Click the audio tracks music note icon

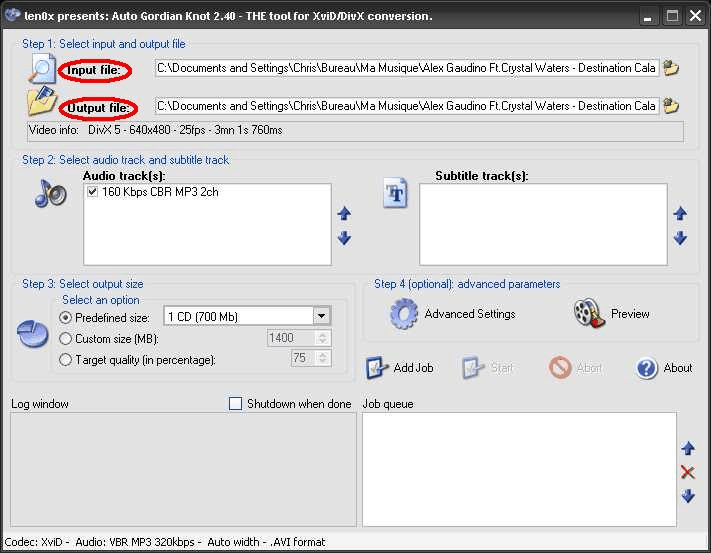pos(50,194)
